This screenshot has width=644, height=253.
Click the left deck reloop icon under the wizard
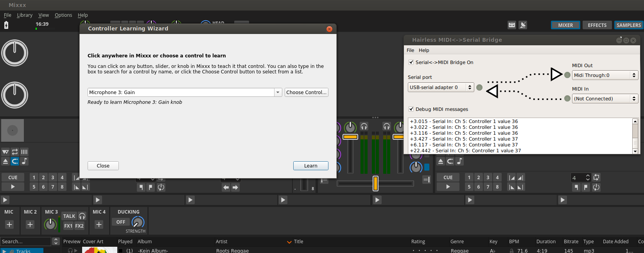point(161,187)
